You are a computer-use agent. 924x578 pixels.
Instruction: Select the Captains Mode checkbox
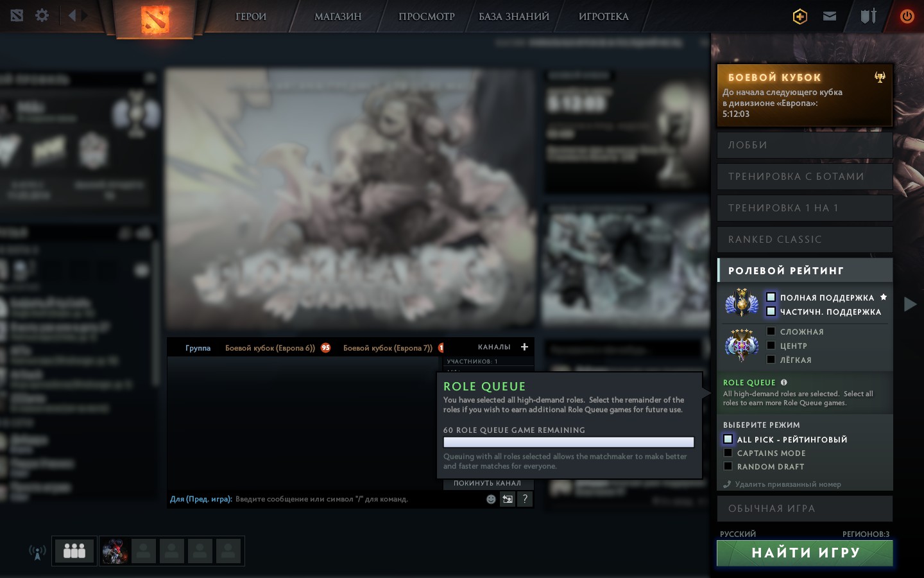pyautogui.click(x=728, y=453)
